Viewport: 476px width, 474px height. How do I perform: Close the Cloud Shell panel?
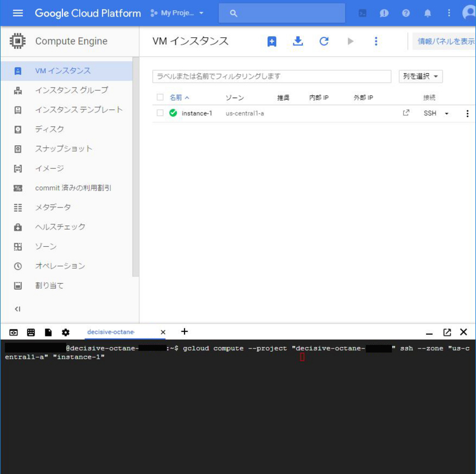tap(464, 332)
